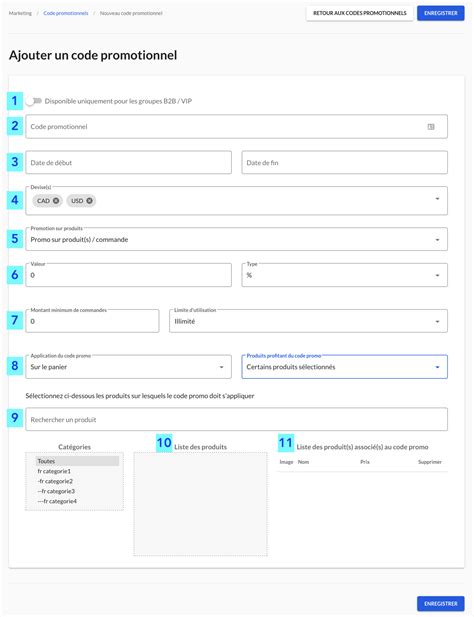474x617 pixels.
Task: Click the bottom Enregistrer button
Action: [x=441, y=603]
